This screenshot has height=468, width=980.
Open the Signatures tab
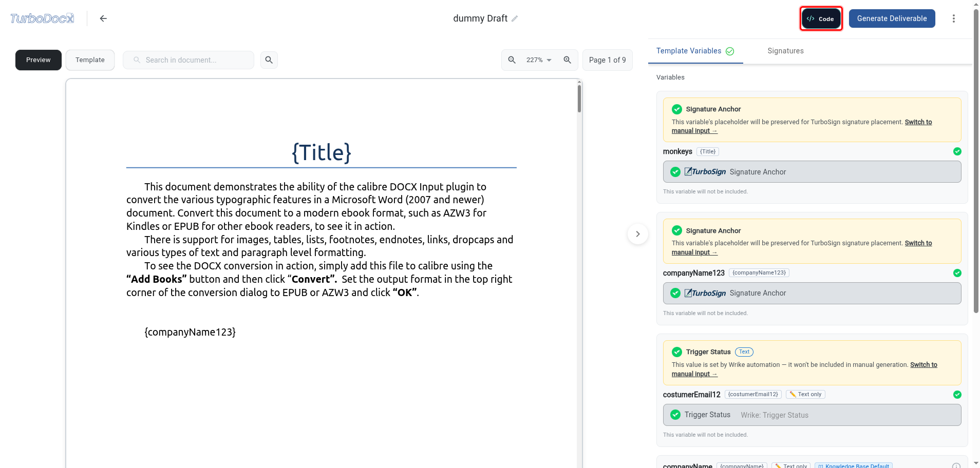[785, 51]
